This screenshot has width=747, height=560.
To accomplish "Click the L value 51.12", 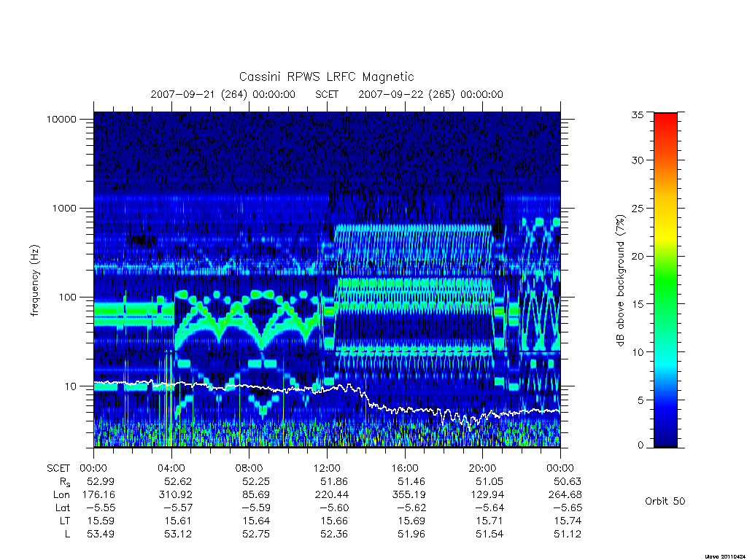I will 568,534.
